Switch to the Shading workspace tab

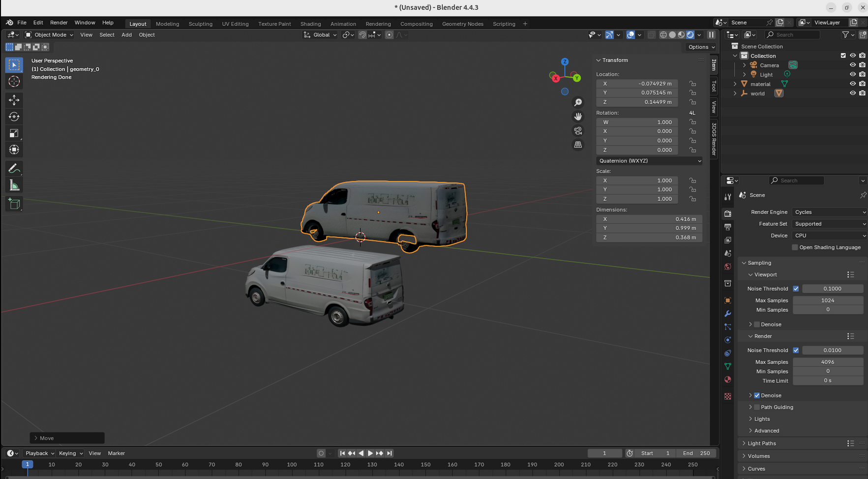click(310, 24)
